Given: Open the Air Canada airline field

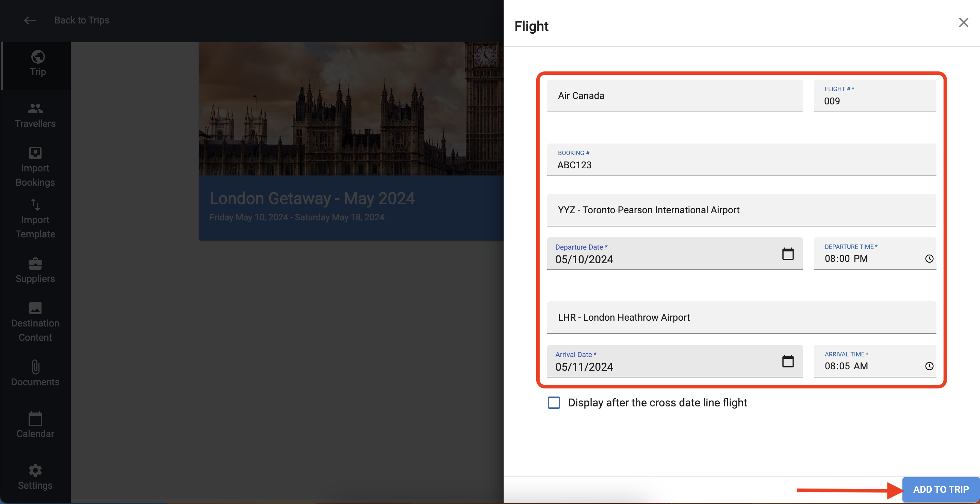Looking at the screenshot, I should pyautogui.click(x=675, y=96).
